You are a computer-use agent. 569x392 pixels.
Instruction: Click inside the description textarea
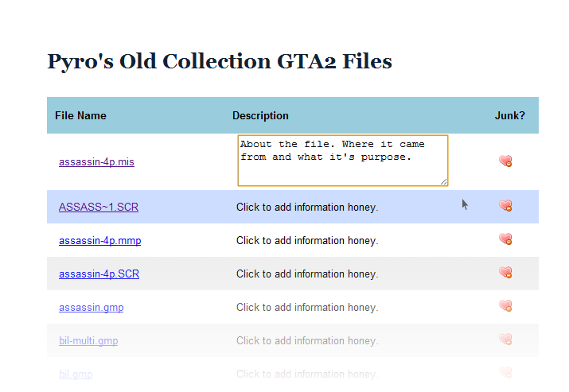point(342,161)
